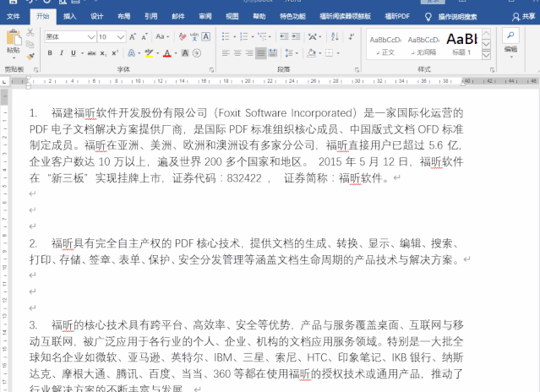Open the Asian layout (中文版式) dropdown
Viewport: 540px width, 392px height.
click(314, 36)
